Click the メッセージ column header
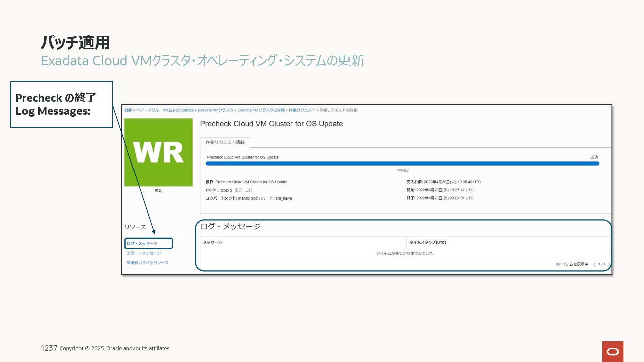 (x=212, y=242)
